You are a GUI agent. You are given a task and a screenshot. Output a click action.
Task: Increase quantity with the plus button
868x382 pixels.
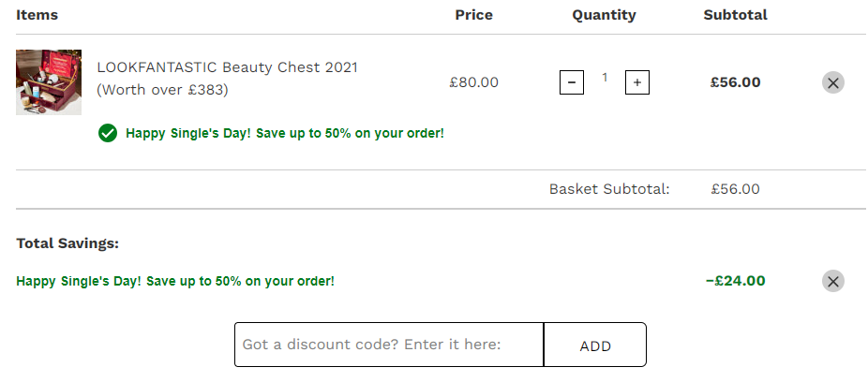point(637,82)
